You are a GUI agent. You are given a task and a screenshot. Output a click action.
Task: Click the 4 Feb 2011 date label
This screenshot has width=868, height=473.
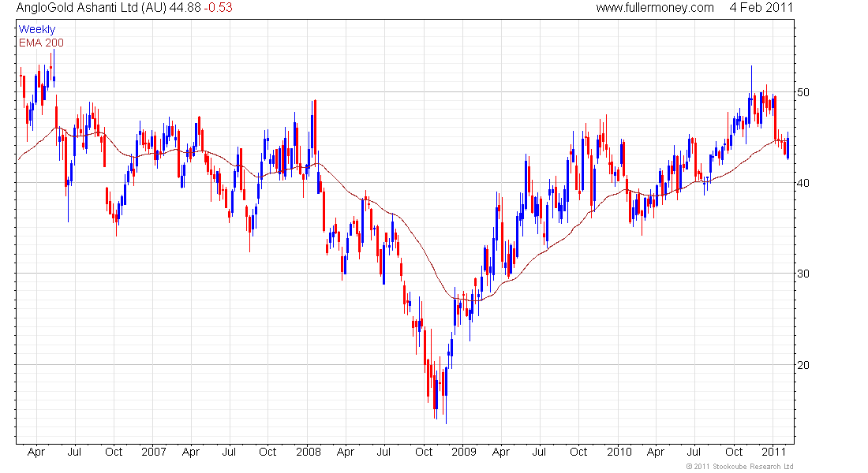[761, 8]
